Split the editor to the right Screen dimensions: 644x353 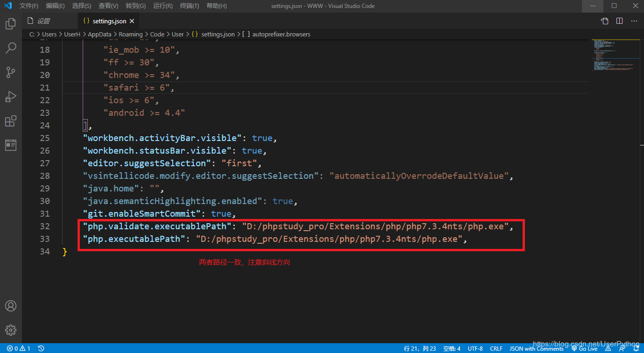[x=620, y=21]
